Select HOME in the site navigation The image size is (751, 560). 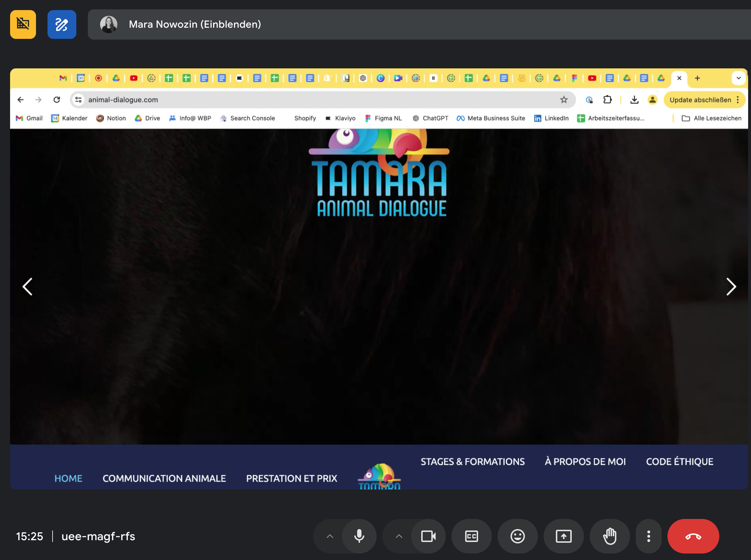coord(68,478)
